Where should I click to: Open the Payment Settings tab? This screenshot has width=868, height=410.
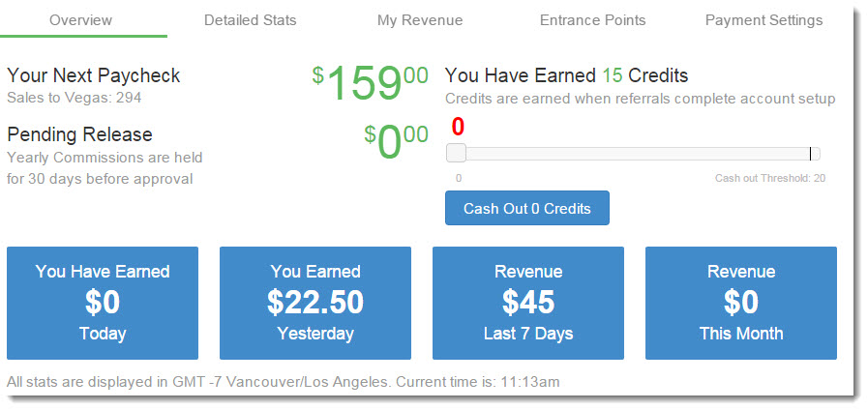click(x=763, y=20)
